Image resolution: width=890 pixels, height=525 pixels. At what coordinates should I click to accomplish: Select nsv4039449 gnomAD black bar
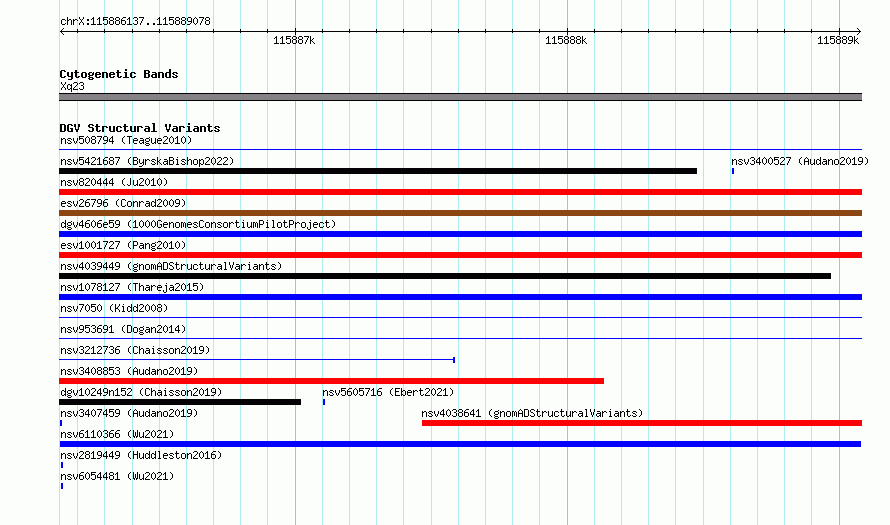pyautogui.click(x=445, y=276)
